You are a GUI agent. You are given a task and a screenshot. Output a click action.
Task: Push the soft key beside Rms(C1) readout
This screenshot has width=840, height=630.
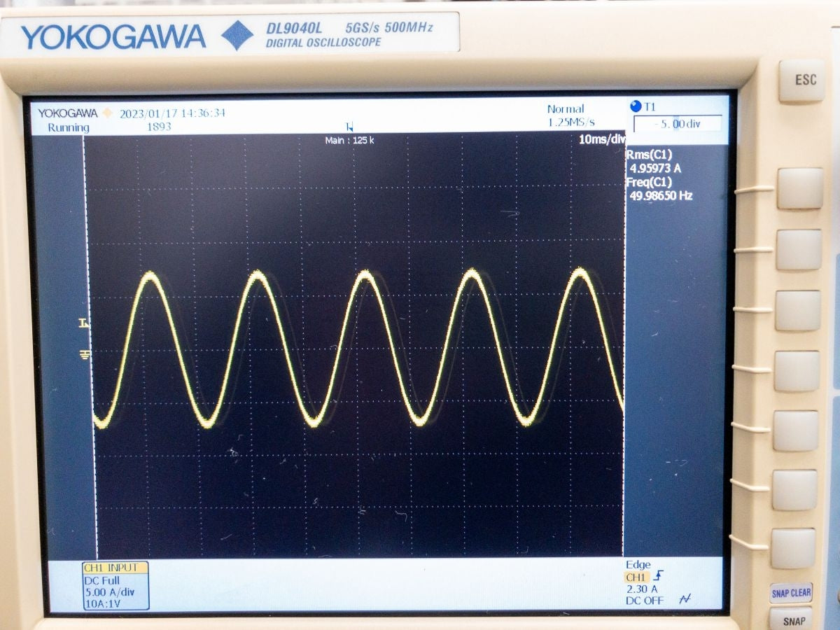(x=799, y=188)
